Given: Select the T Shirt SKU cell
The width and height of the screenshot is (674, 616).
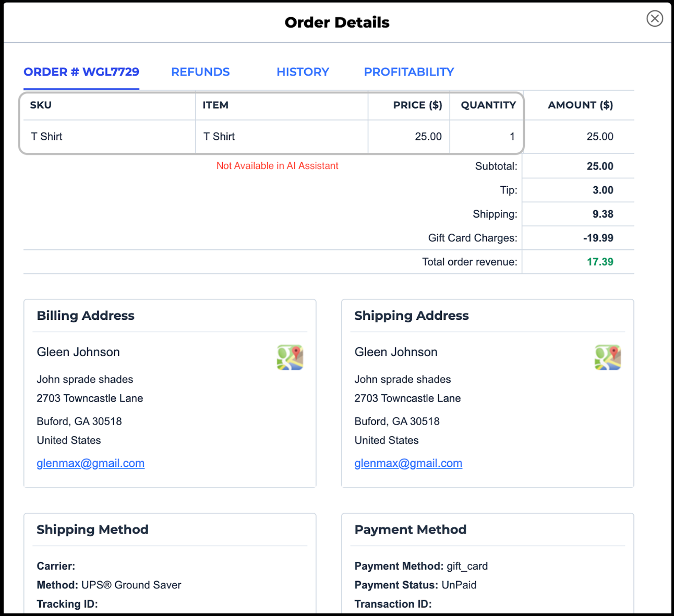Looking at the screenshot, I should point(46,137).
